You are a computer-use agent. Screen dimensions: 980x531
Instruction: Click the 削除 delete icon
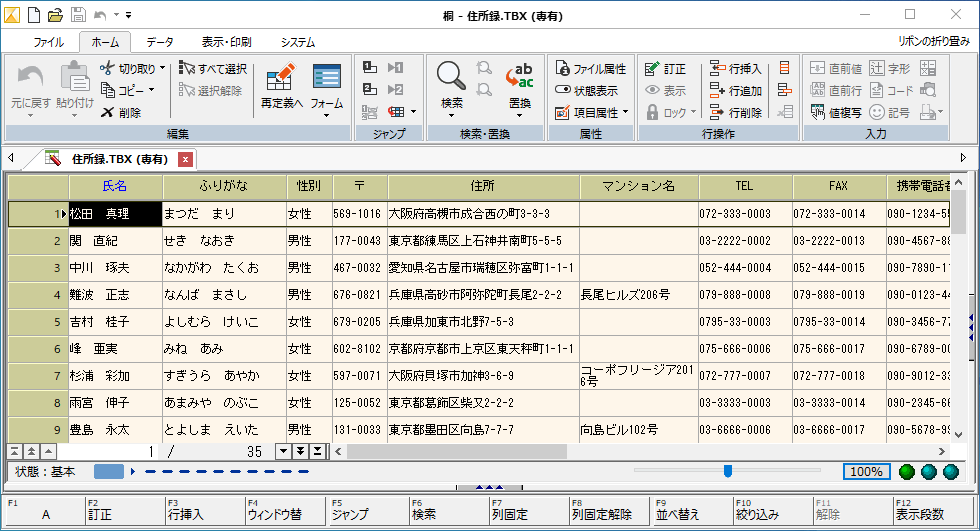point(108,112)
